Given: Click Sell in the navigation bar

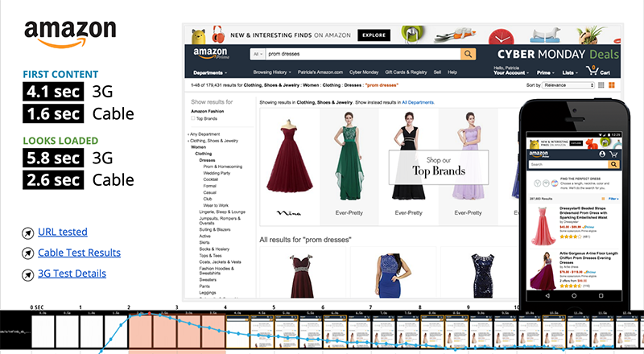Looking at the screenshot, I should (x=437, y=72).
